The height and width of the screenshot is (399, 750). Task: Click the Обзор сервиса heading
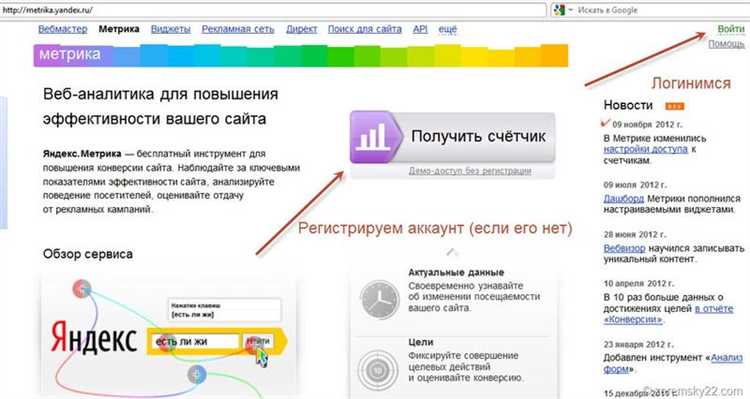point(88,254)
